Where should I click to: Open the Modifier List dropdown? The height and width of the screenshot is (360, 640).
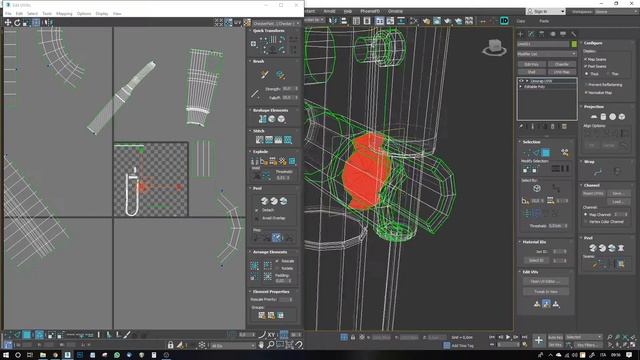pyautogui.click(x=547, y=54)
